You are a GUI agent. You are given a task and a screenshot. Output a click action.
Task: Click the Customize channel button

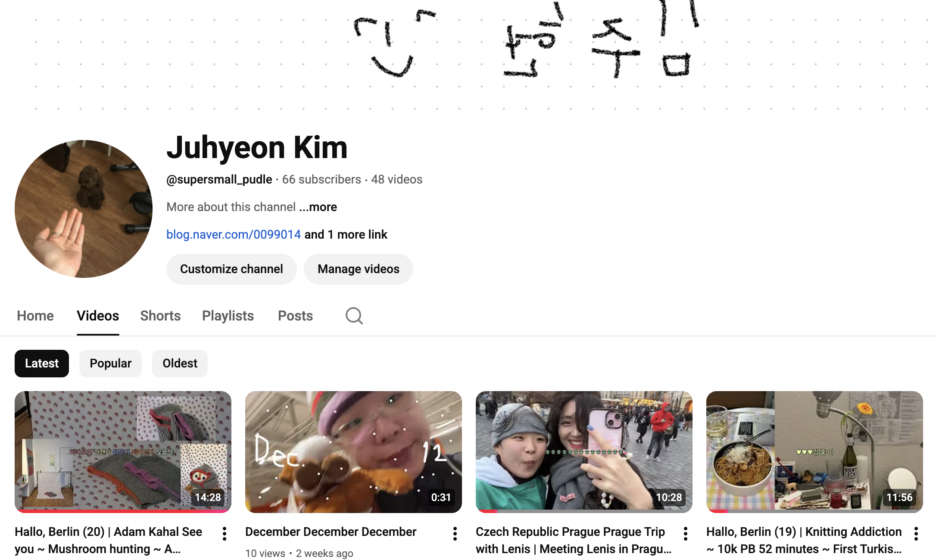231,269
